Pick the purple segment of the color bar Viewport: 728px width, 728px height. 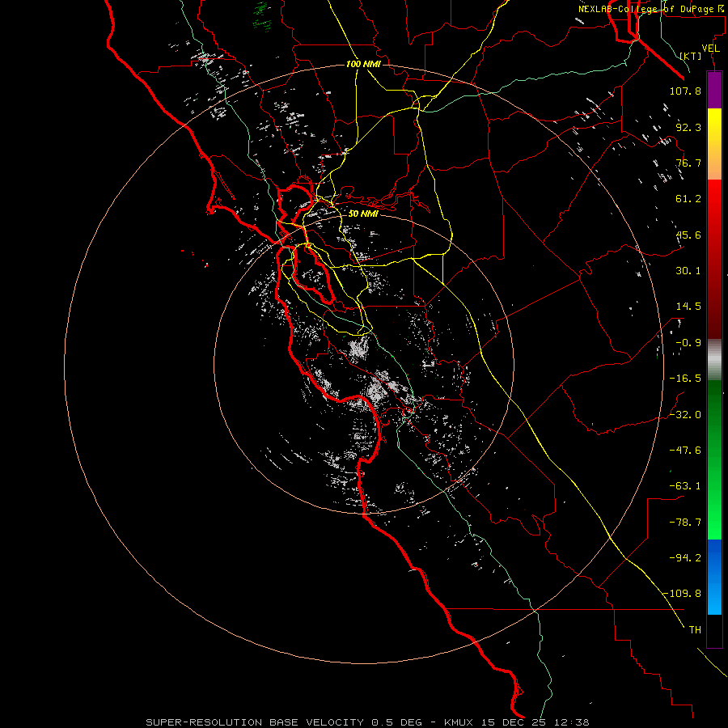click(x=714, y=90)
